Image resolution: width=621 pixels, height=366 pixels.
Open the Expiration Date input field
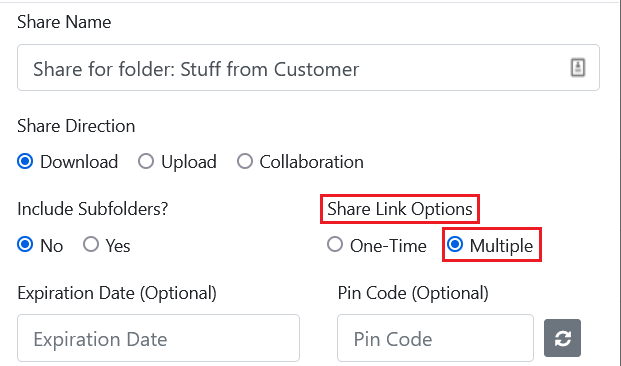[158, 338]
